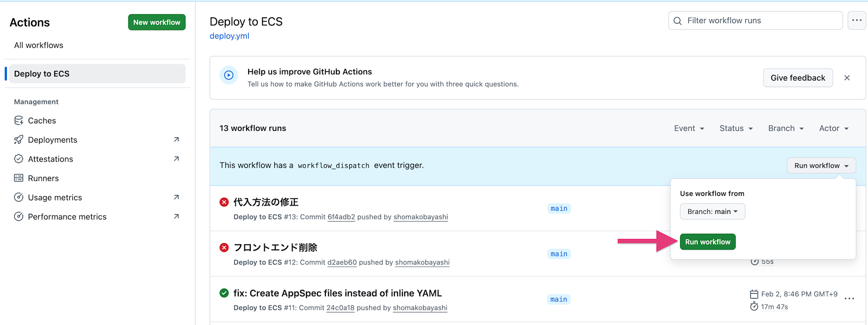Click the Deployments rocket icon
Screen dimensions: 868x325
[x=19, y=139]
